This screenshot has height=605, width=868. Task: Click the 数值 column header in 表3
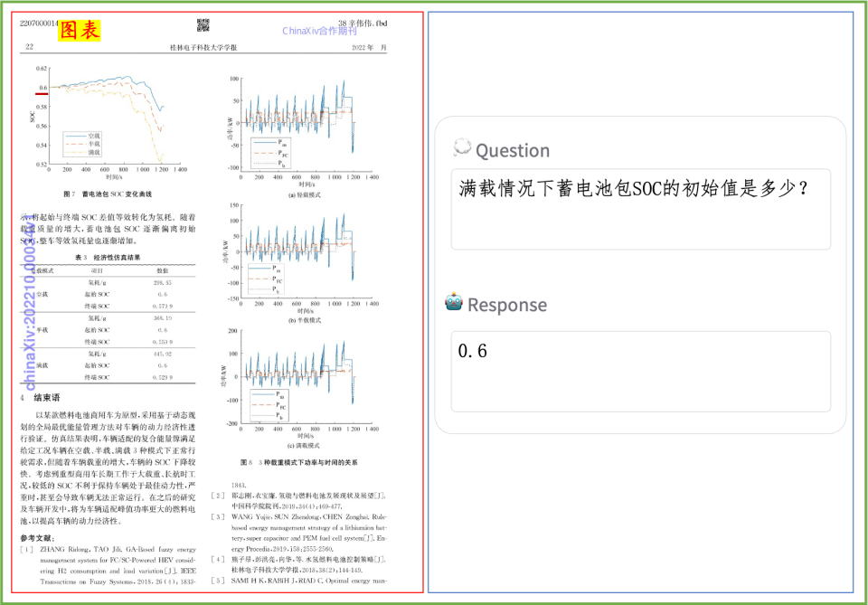tap(162, 270)
